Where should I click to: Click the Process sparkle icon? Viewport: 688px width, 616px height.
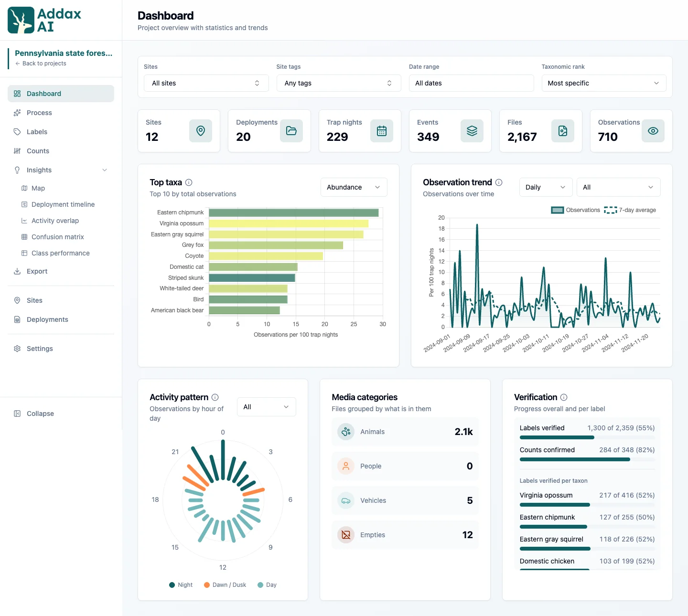click(x=17, y=113)
